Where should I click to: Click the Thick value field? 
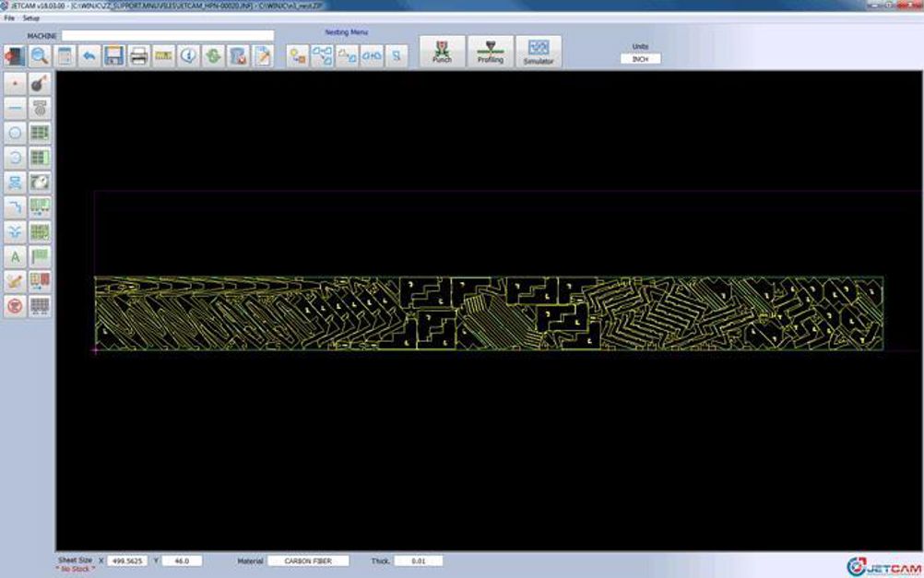419,560
